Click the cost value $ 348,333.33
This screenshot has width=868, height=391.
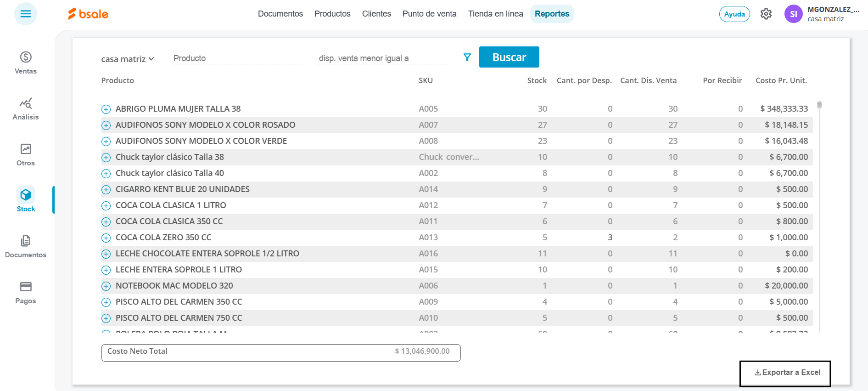coord(784,109)
